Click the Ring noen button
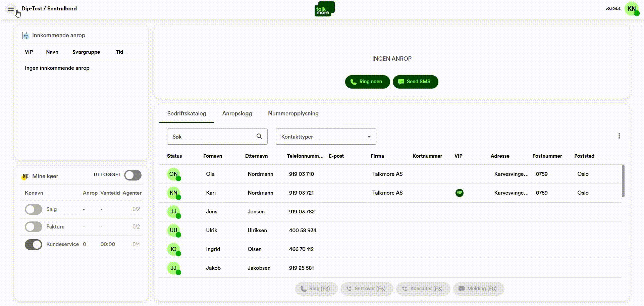The height and width of the screenshot is (306, 644). click(x=367, y=82)
